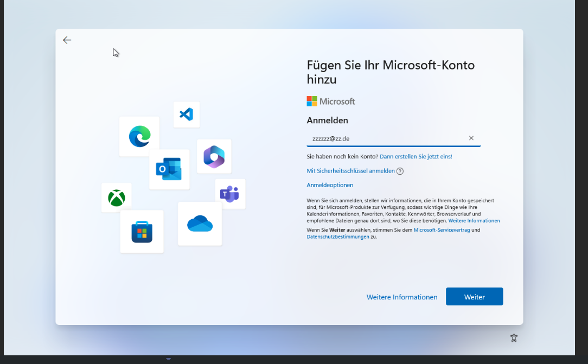Click the Microsoft logo
Image resolution: width=588 pixels, height=364 pixels.
click(x=331, y=101)
